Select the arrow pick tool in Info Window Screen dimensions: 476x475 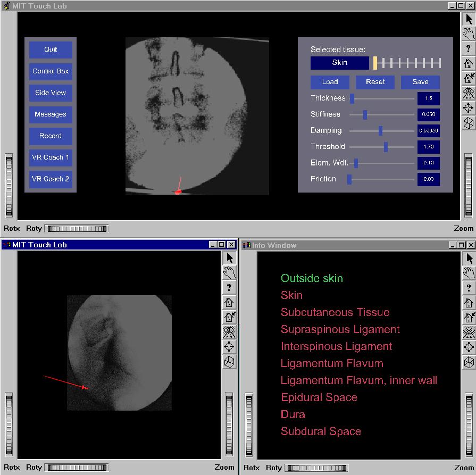(x=469, y=258)
